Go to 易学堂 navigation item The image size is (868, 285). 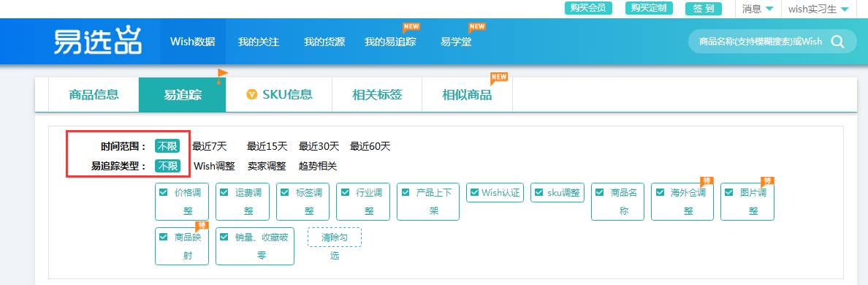point(456,42)
